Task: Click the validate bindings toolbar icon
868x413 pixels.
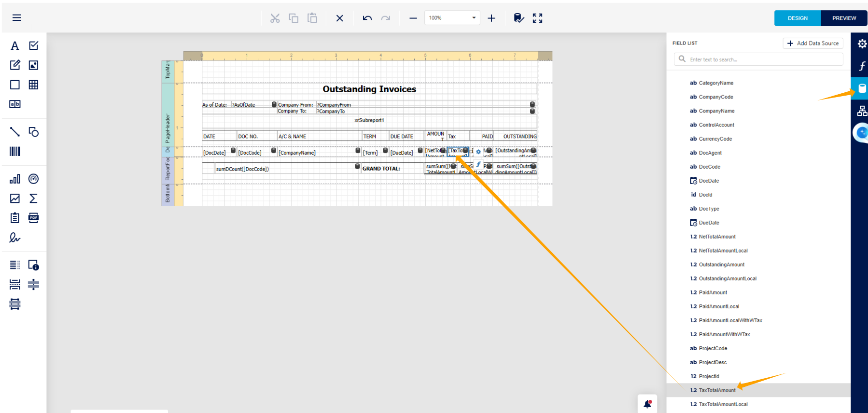Action: tap(518, 18)
